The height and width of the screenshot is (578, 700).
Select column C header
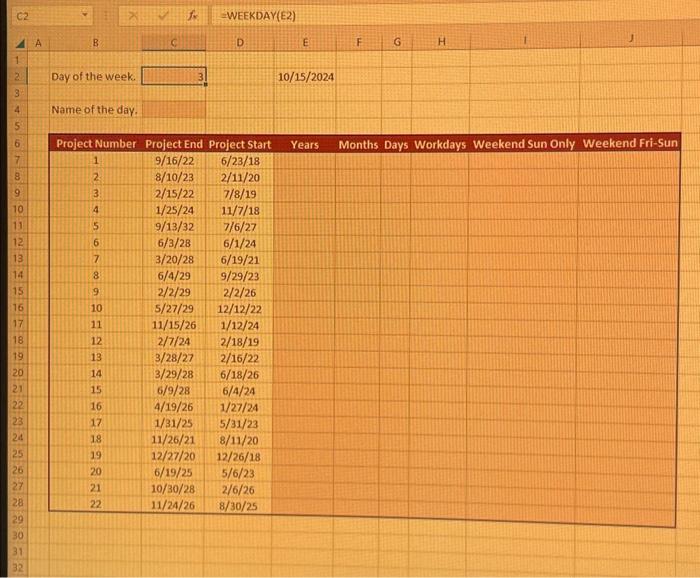174,43
